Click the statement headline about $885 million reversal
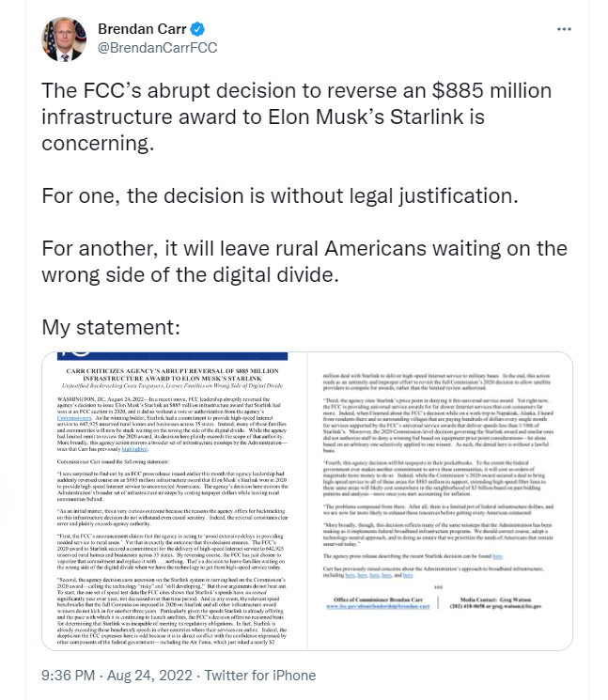 172,375
